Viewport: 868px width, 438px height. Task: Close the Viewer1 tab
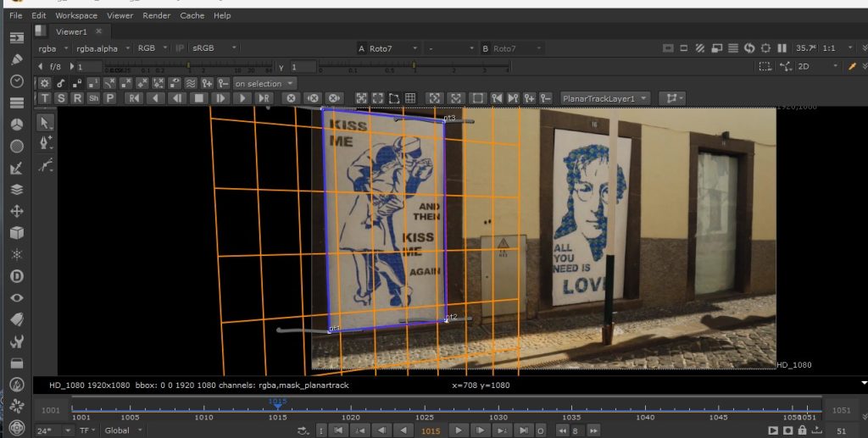pos(98,31)
